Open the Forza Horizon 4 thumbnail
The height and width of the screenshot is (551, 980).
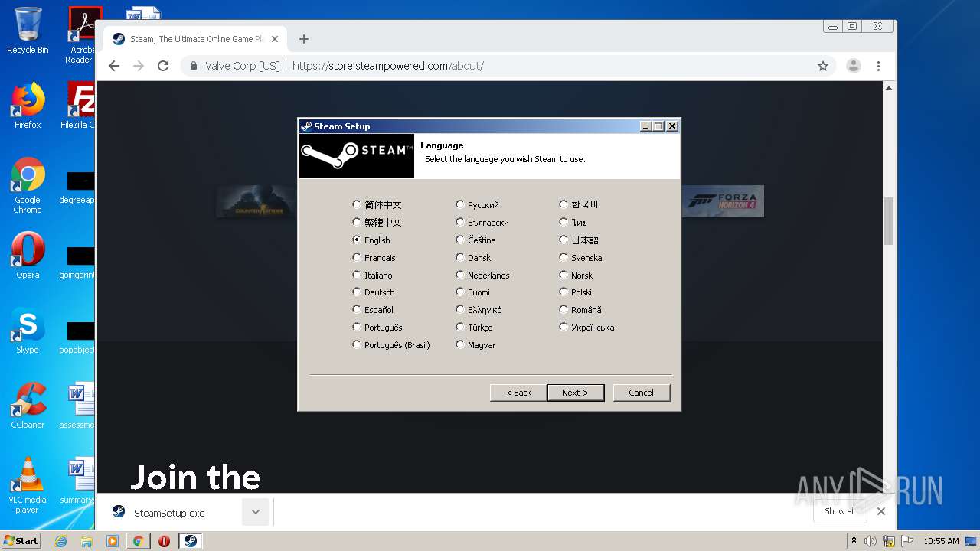722,201
